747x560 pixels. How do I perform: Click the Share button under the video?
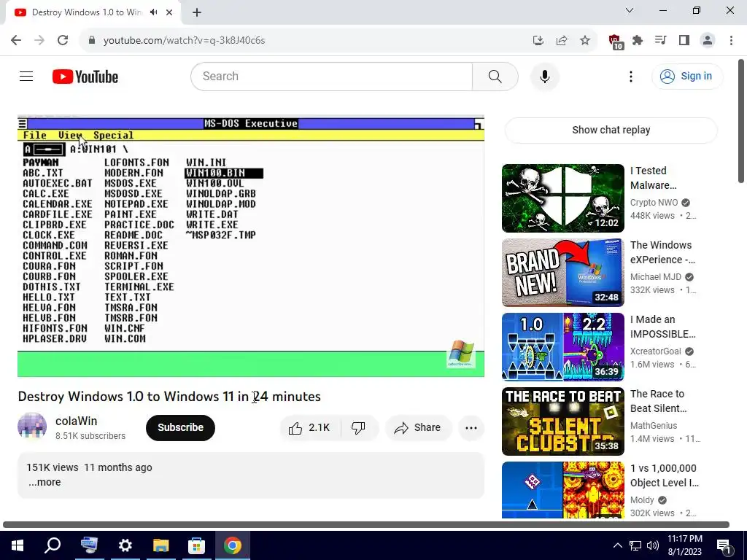[418, 427]
